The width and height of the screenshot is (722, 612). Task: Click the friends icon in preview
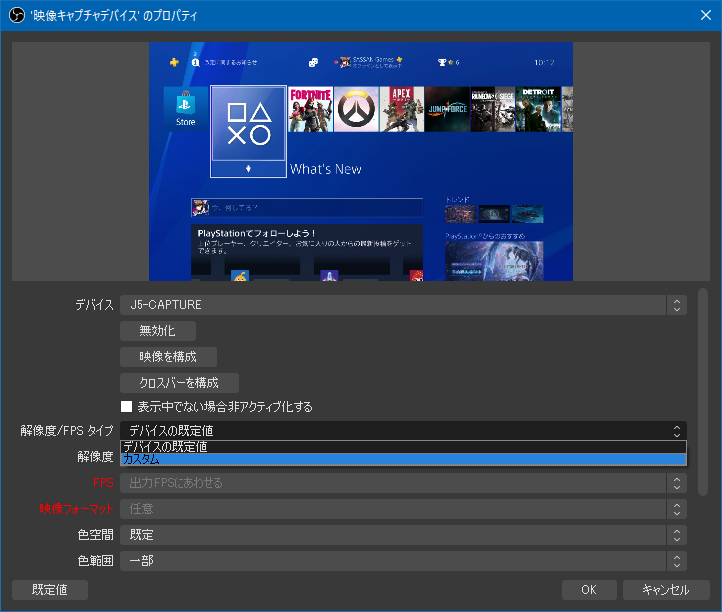pos(313,62)
